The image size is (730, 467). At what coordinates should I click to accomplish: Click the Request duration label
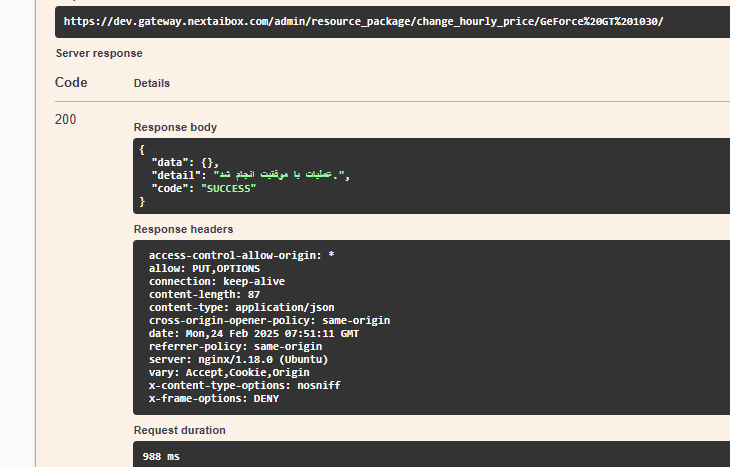tap(180, 430)
